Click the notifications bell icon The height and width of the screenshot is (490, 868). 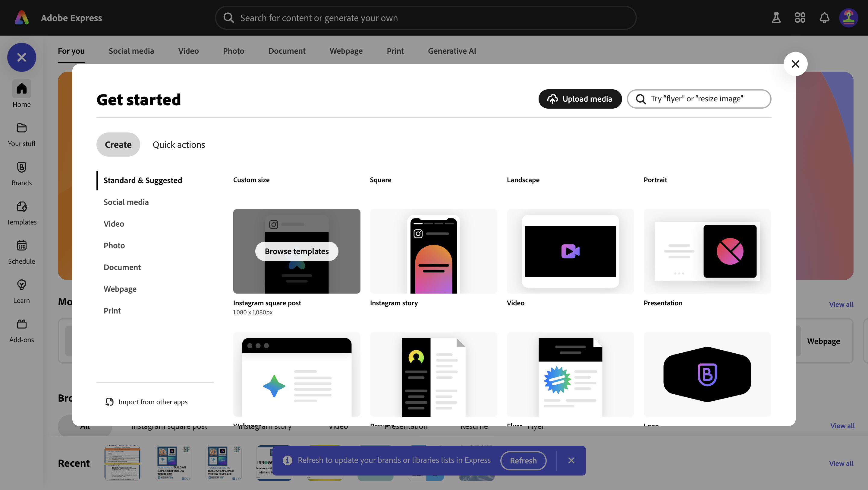pyautogui.click(x=824, y=18)
